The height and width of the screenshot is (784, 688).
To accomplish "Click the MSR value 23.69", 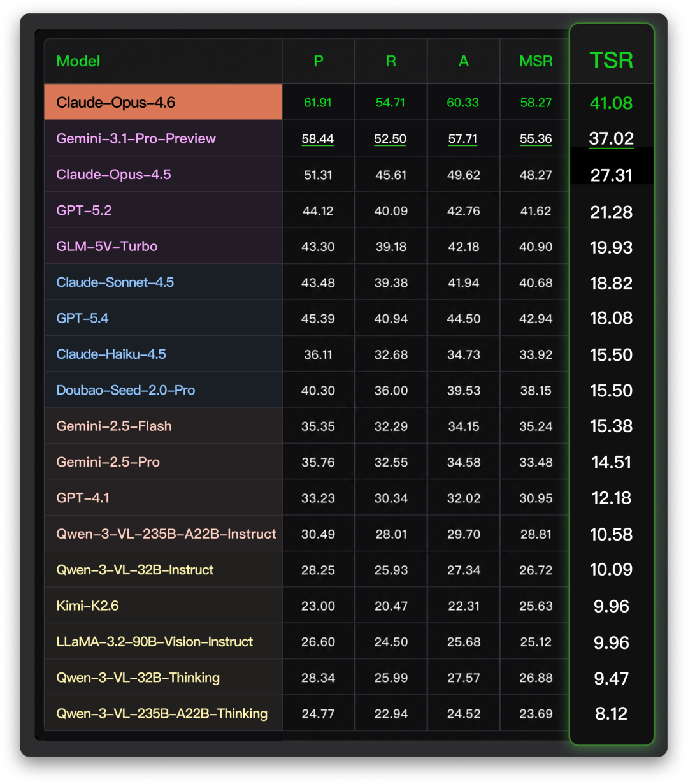I will pos(536,714).
